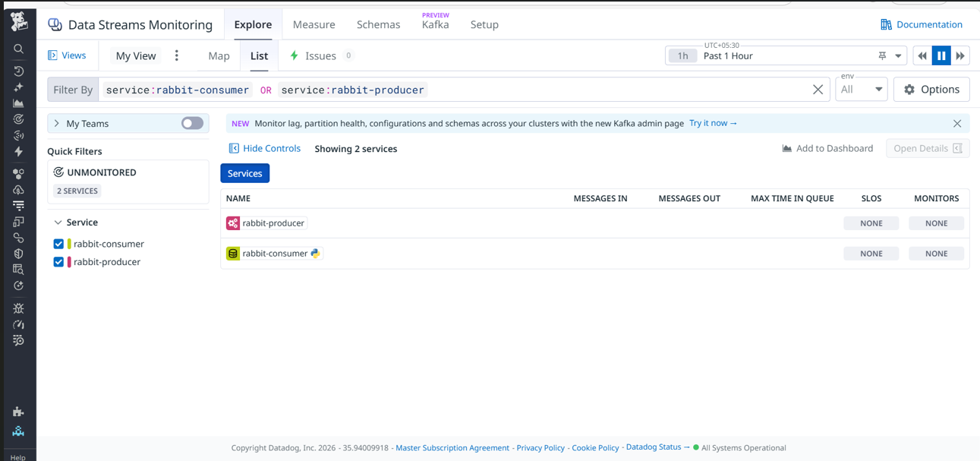Click the Options button
The width and height of the screenshot is (980, 461).
coord(931,90)
